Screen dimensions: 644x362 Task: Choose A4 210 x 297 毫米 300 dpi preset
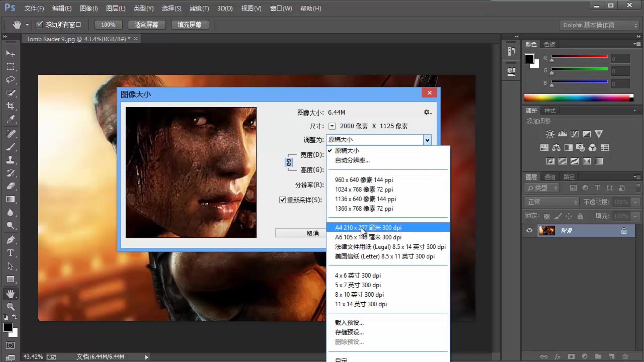pos(368,228)
